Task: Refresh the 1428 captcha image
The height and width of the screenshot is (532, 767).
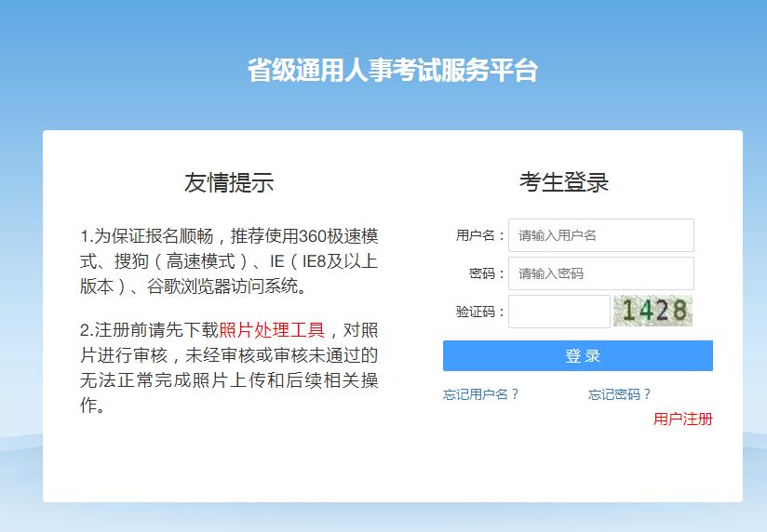Action: point(653,311)
